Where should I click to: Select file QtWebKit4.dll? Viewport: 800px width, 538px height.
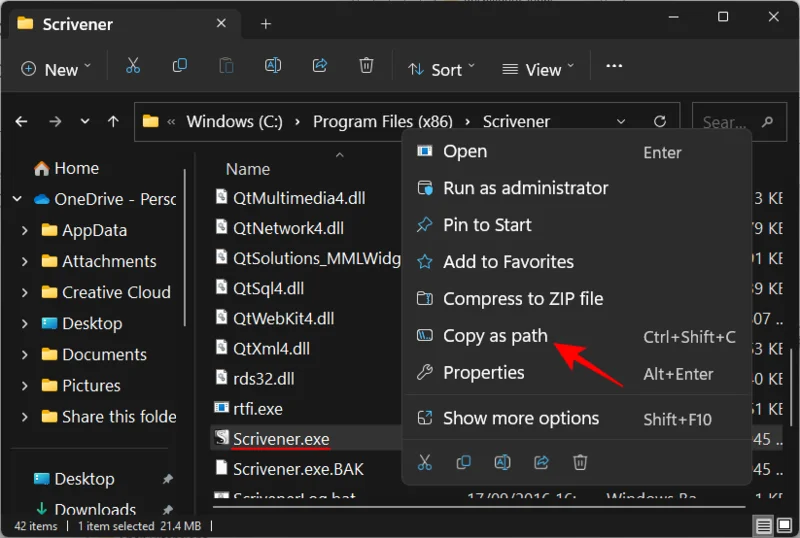284,319
